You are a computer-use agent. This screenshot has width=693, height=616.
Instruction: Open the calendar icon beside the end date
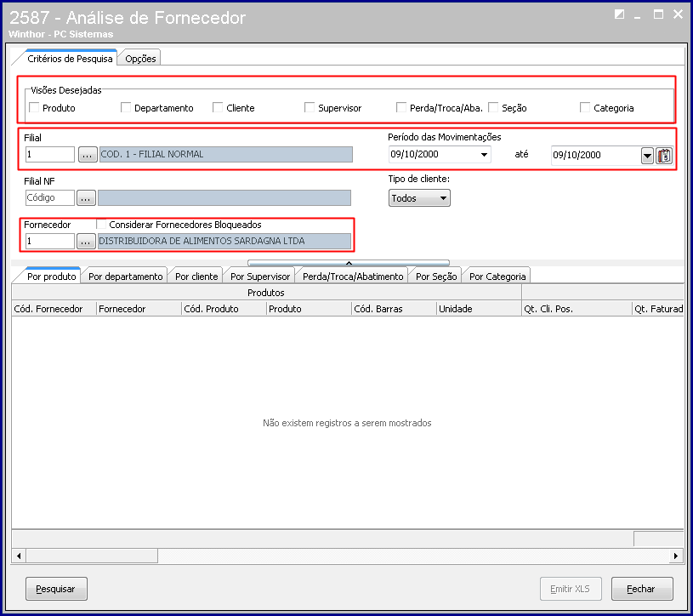click(664, 155)
